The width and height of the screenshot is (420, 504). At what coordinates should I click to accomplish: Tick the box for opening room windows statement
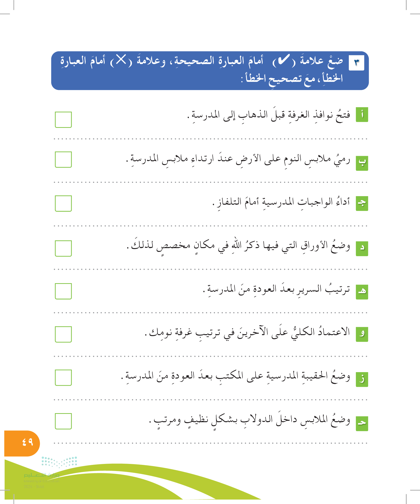coord(63,120)
